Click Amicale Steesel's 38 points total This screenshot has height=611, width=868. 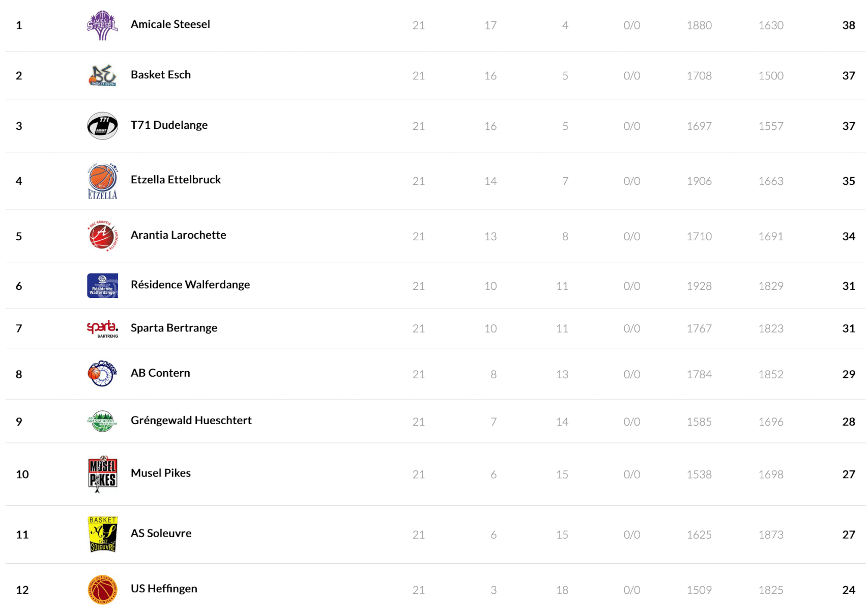pyautogui.click(x=848, y=25)
